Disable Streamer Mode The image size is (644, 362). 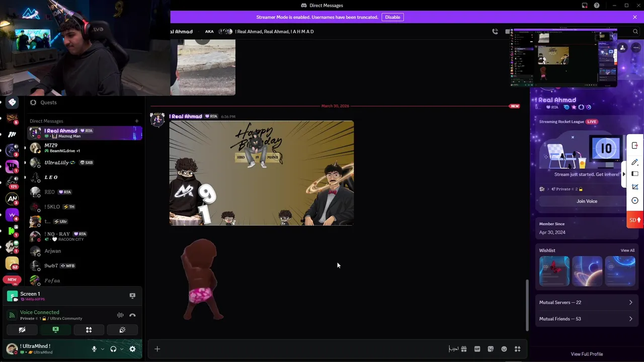tap(392, 17)
